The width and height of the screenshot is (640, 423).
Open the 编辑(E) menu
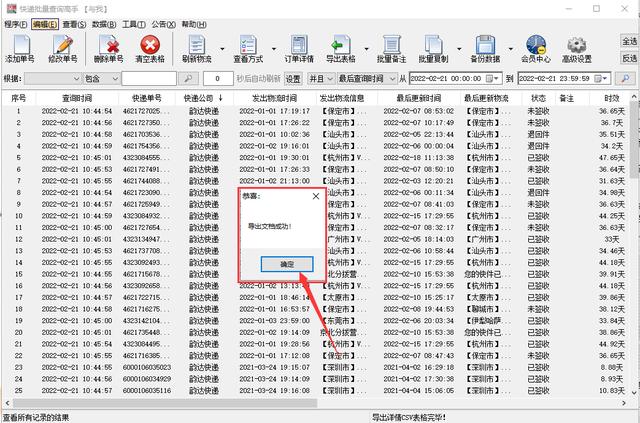pyautogui.click(x=45, y=24)
